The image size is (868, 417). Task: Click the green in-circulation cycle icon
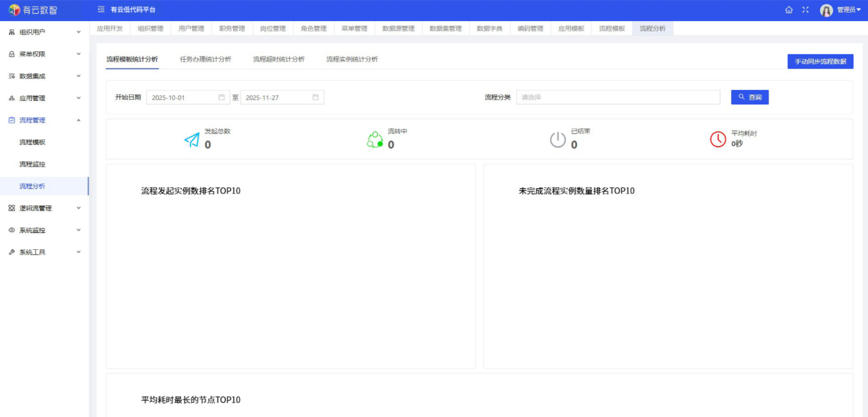tap(375, 140)
